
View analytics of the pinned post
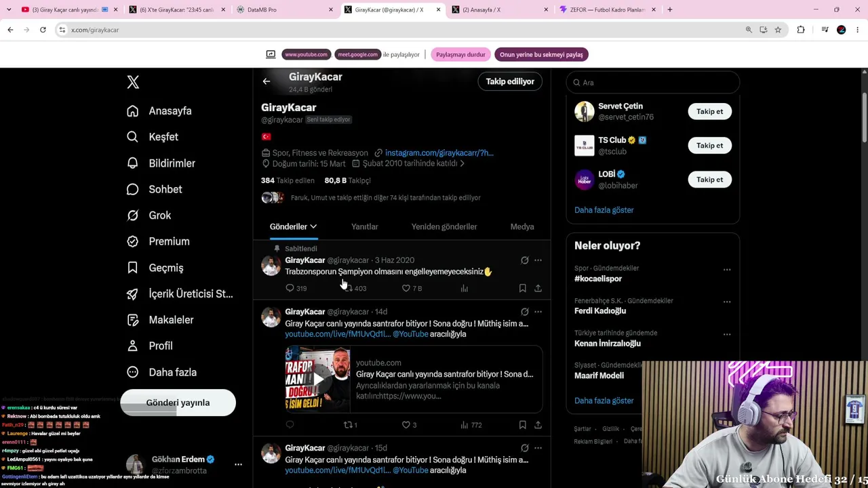(465, 288)
